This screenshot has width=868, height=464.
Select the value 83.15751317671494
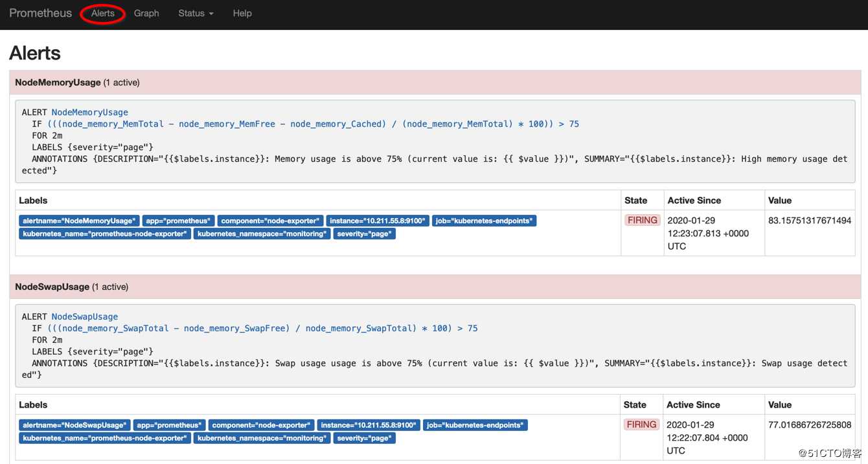810,220
